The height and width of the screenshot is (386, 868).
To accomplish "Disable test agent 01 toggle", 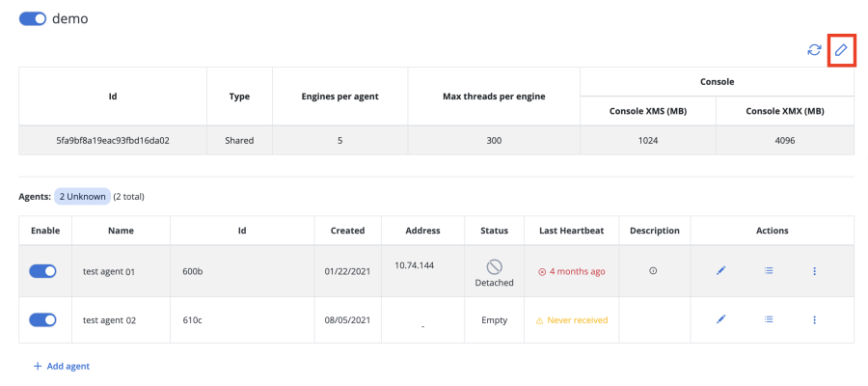I will [x=43, y=271].
